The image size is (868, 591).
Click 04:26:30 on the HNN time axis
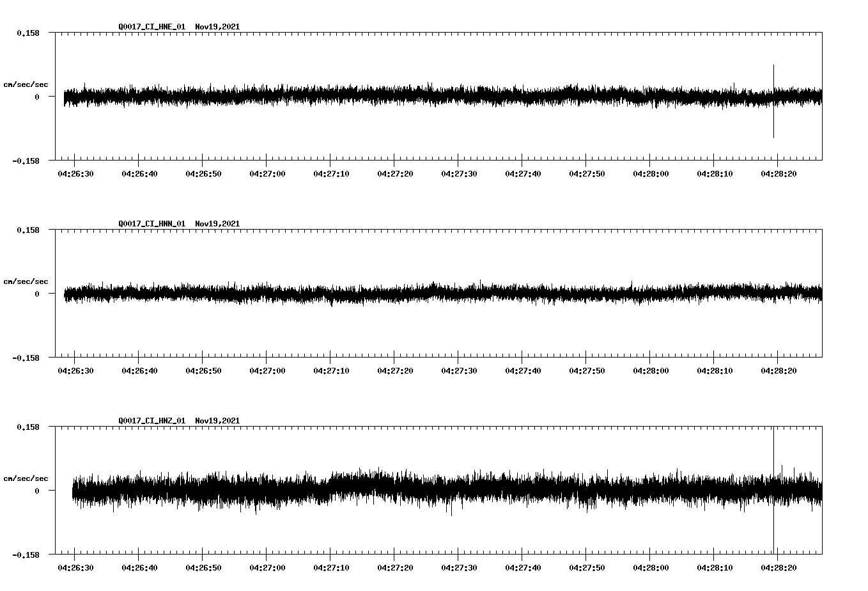coord(75,370)
